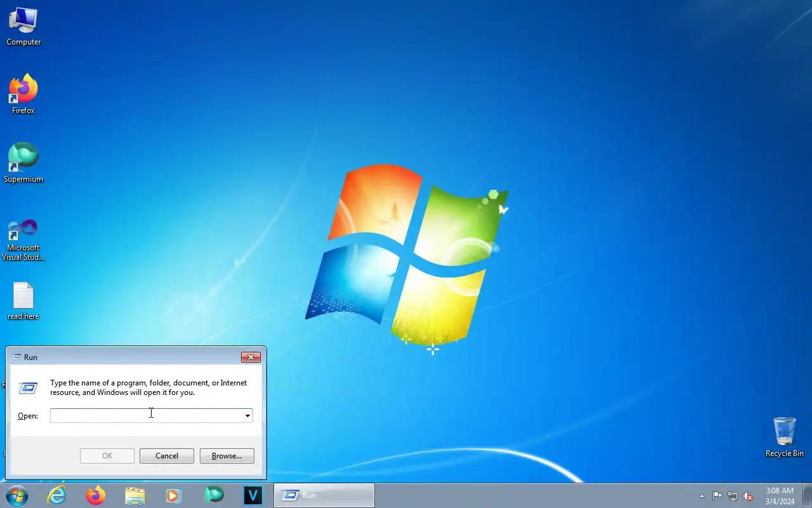
Task: Select the Supermium desktop shortcut
Action: pos(23,163)
